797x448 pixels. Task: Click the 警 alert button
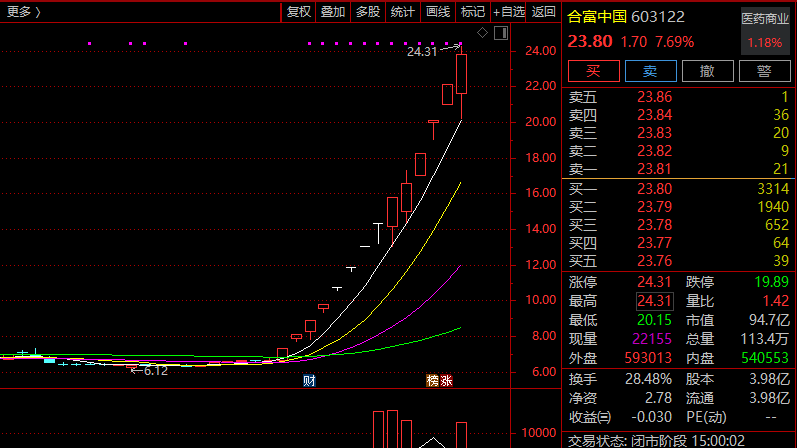(764, 70)
